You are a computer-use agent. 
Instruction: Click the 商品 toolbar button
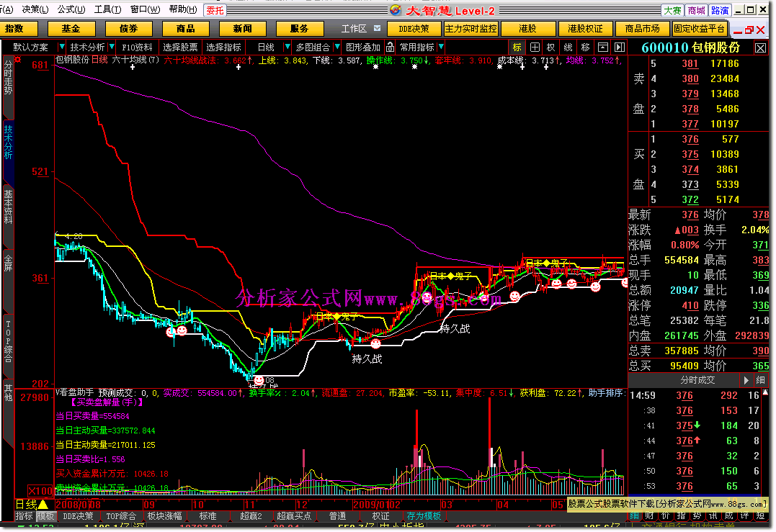tap(186, 29)
